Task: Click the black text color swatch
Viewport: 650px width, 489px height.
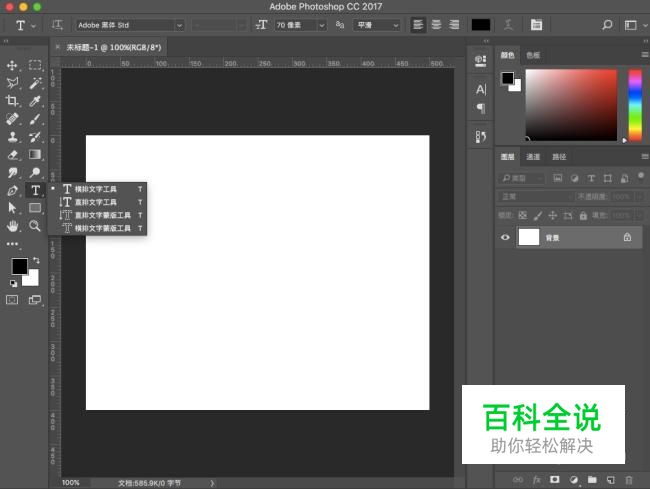Action: click(481, 24)
